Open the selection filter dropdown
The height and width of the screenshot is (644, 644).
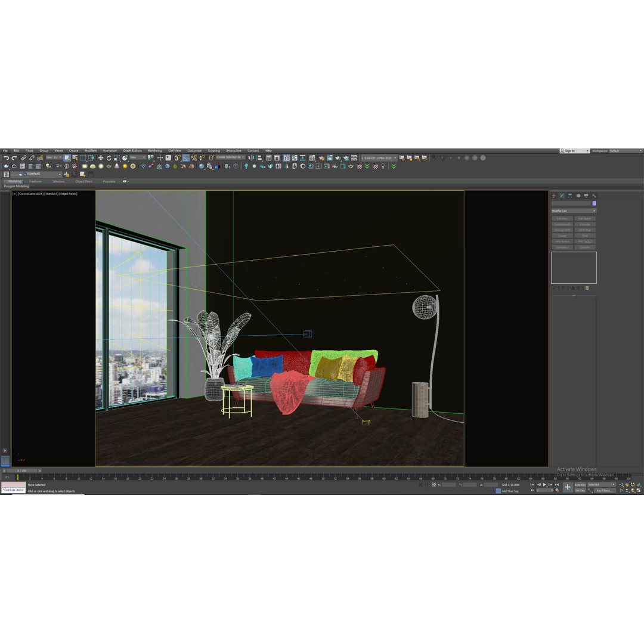click(x=54, y=157)
